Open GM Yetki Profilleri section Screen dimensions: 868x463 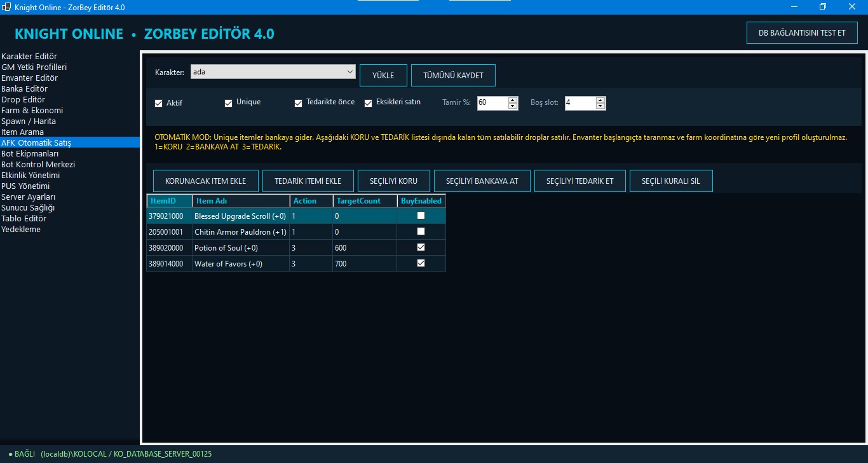coord(69,67)
